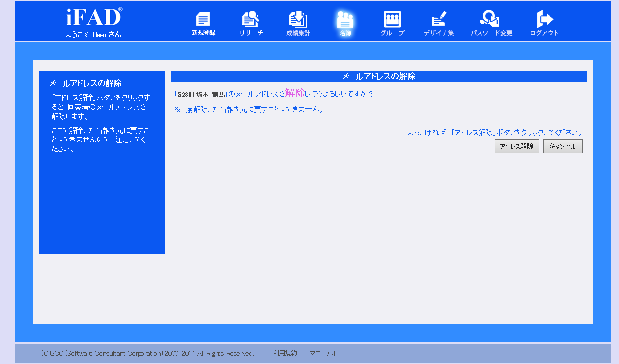Open the 利用規約 terms link

click(285, 353)
